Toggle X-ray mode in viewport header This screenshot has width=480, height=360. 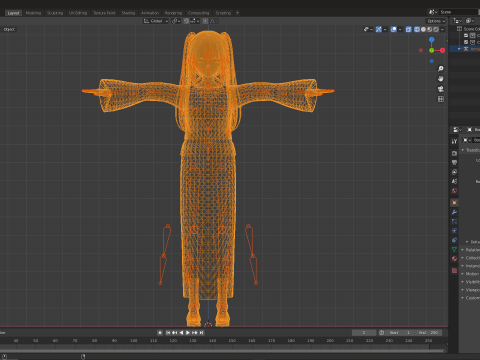pyautogui.click(x=408, y=29)
